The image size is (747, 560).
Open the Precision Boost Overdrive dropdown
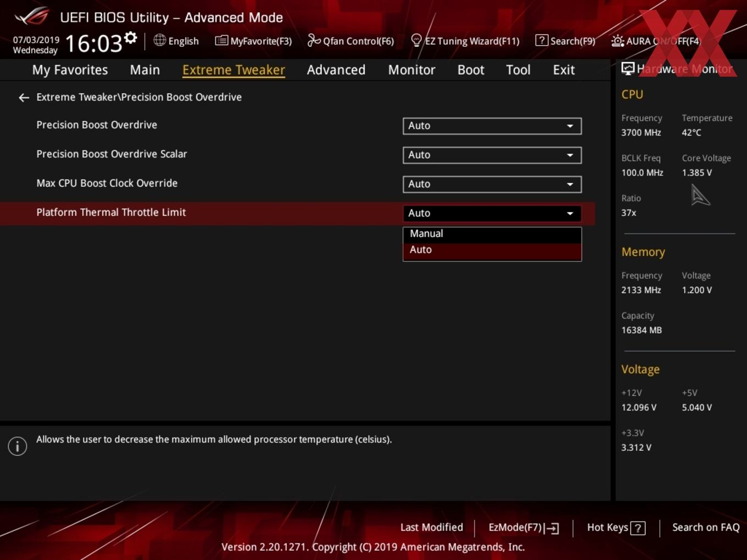[492, 126]
